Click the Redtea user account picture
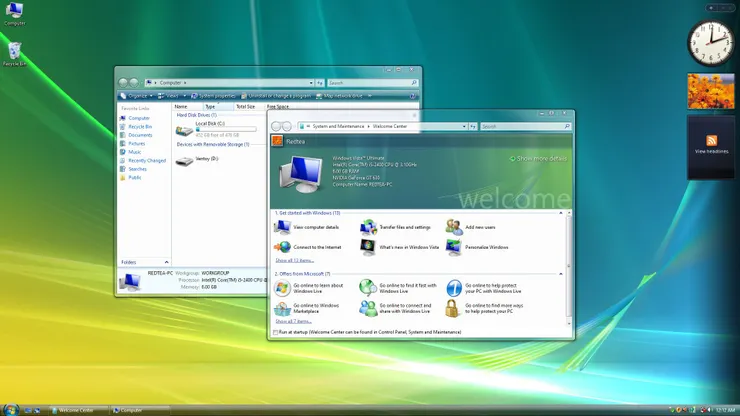Viewport: 740px width, 416px height. pos(277,141)
